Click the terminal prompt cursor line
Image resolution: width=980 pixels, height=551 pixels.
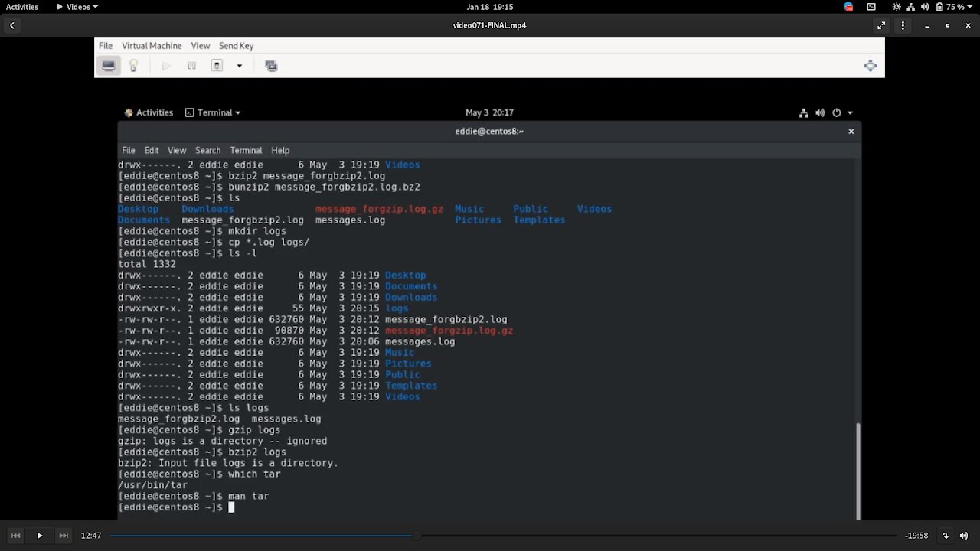click(176, 507)
